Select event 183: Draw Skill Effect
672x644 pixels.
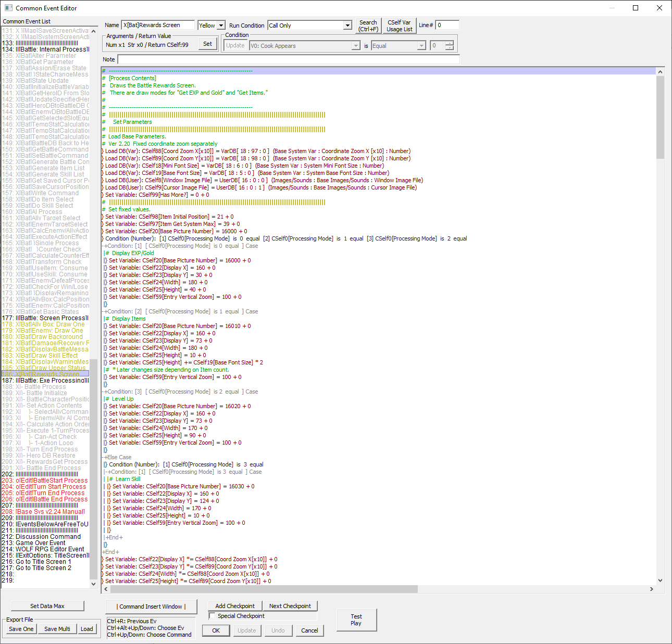point(45,356)
